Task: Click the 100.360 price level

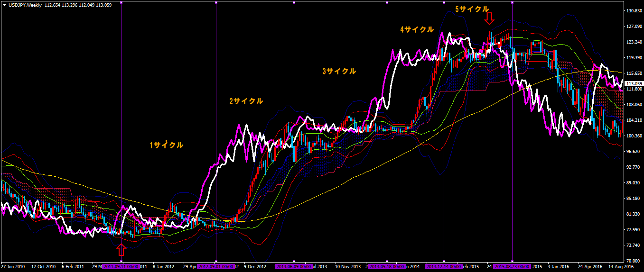Action: 633,136
